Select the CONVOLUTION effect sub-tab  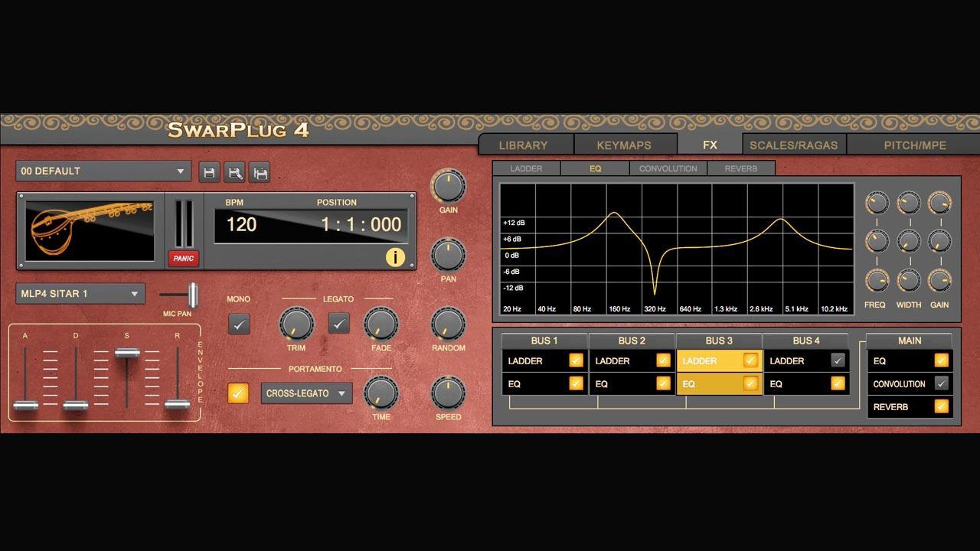coord(668,168)
